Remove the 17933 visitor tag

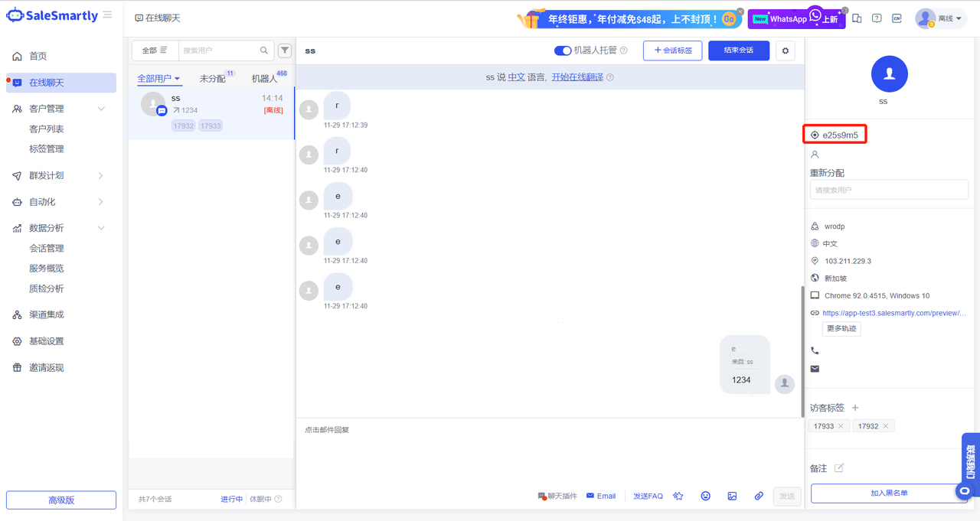coord(841,426)
